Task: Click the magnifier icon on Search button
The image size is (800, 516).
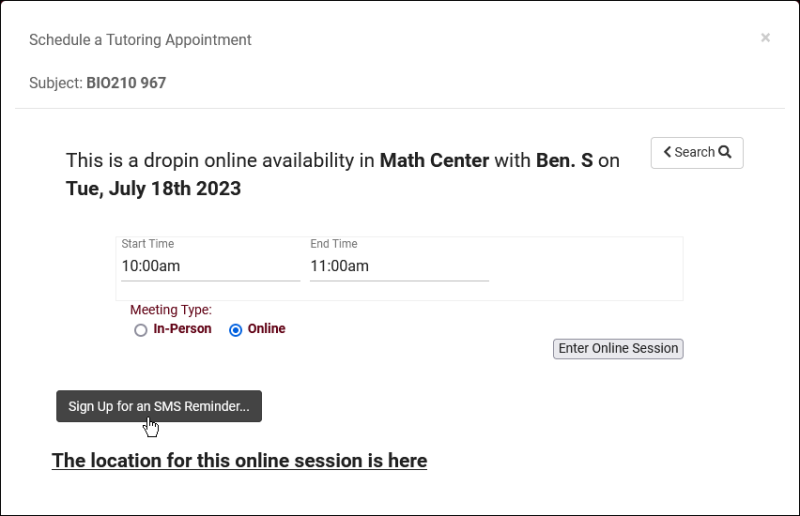Action: click(x=725, y=153)
